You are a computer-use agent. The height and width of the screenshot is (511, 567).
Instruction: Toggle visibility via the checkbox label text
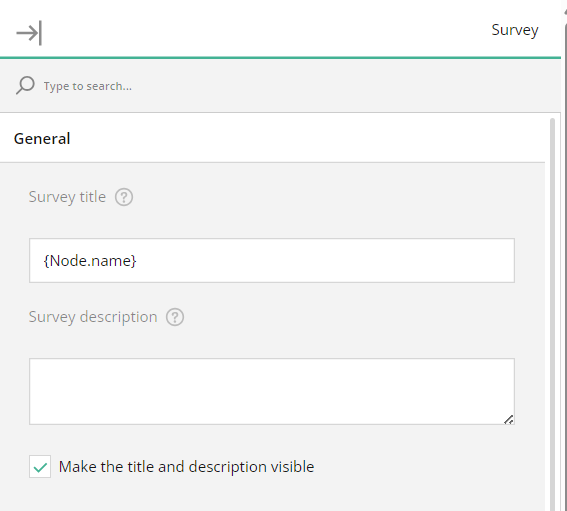186,467
